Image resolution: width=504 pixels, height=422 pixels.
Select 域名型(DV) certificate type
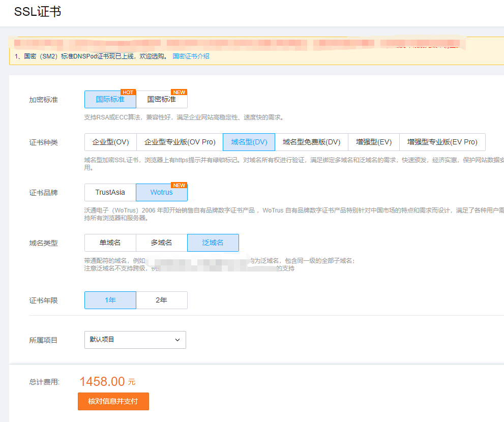pyautogui.click(x=249, y=142)
